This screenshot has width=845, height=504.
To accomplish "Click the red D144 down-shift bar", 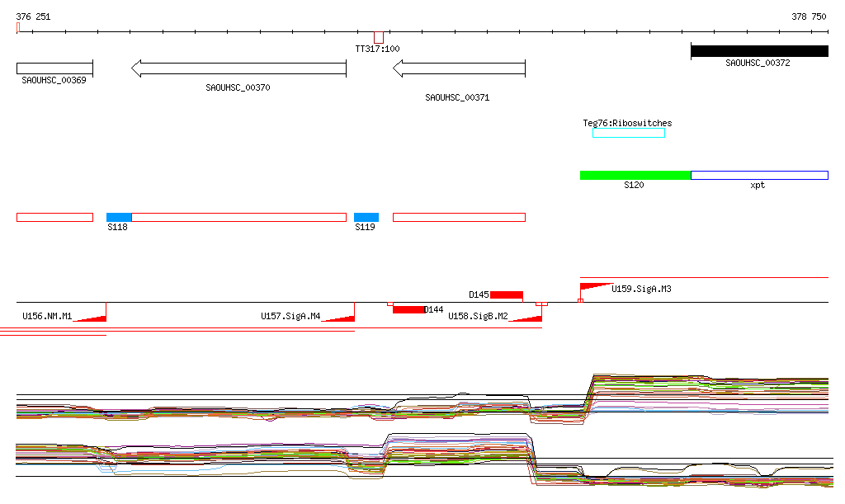I will (408, 309).
